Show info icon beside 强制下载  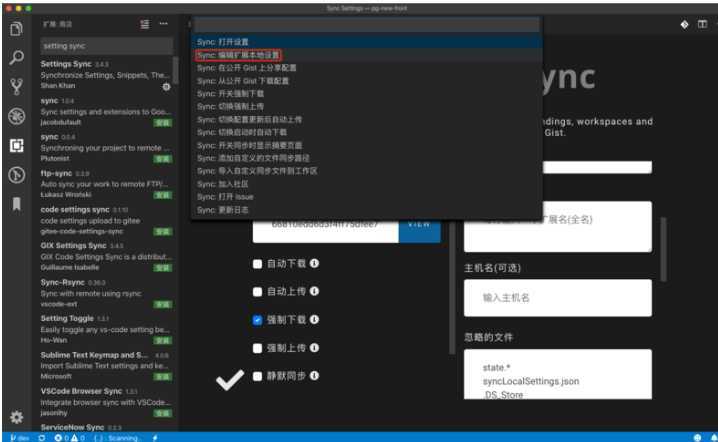click(x=314, y=319)
